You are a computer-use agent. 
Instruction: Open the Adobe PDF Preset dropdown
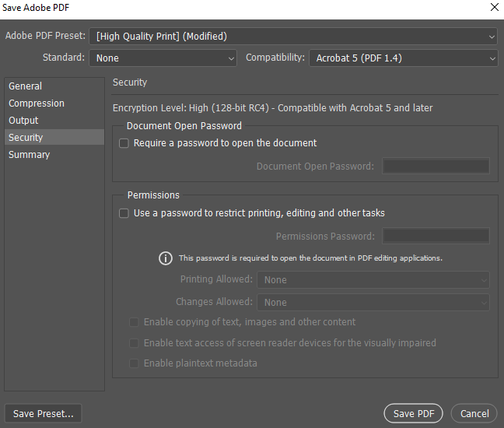coord(293,37)
